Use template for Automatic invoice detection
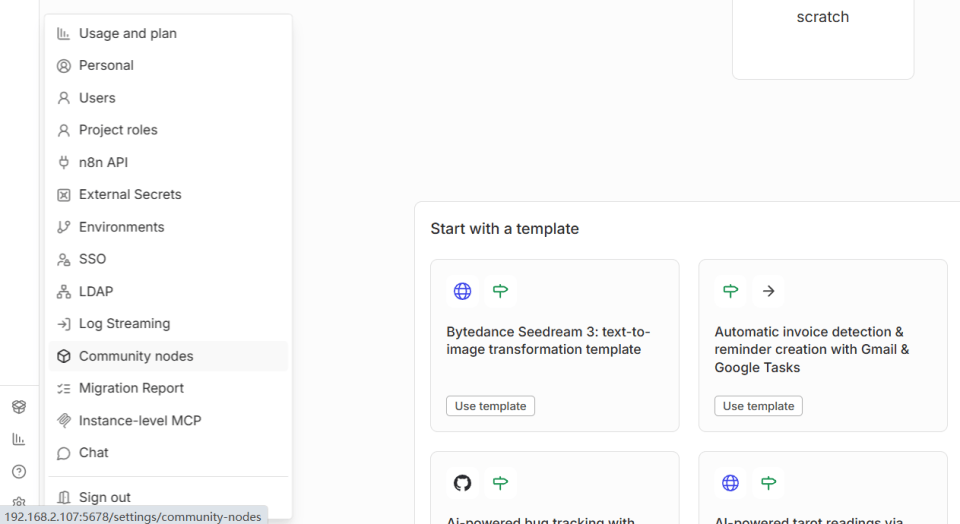The image size is (960, 524). point(758,406)
